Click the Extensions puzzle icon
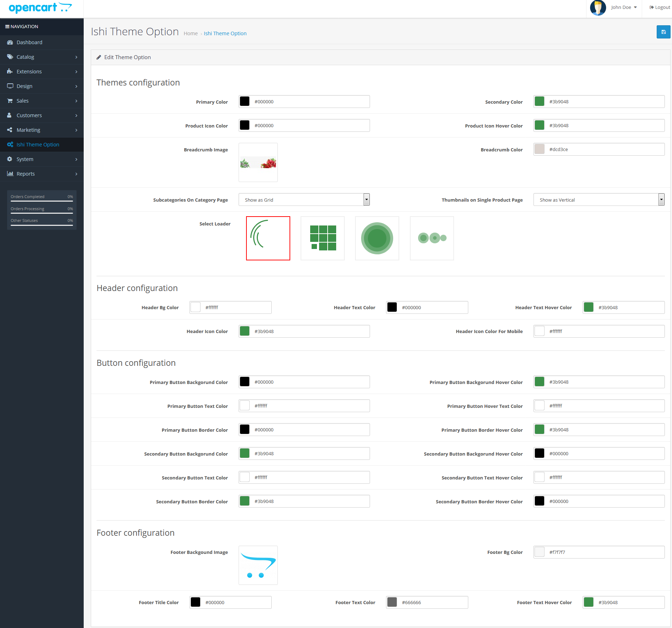This screenshot has width=672, height=628. click(10, 72)
